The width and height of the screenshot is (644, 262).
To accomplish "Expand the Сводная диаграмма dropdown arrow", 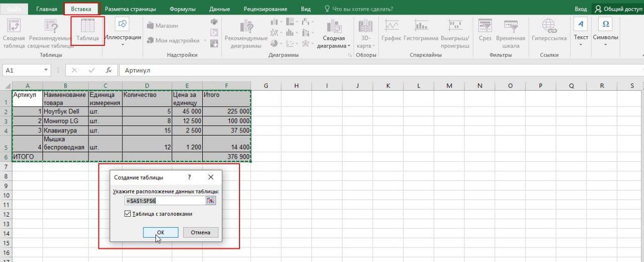I will [x=349, y=46].
